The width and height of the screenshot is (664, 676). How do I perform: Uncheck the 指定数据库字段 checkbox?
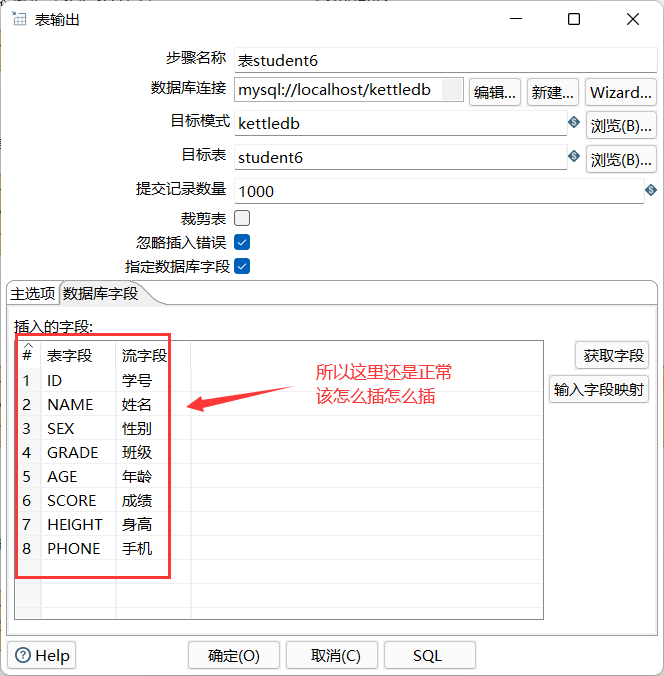242,266
